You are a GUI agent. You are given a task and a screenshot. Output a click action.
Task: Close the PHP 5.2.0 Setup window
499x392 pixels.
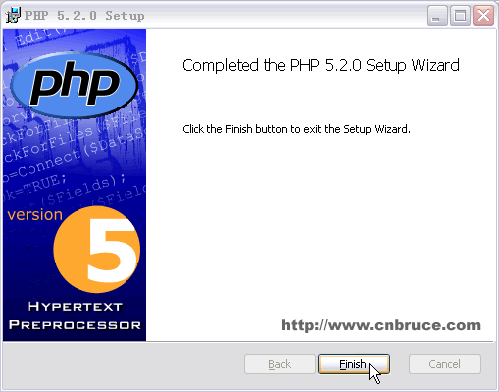[x=483, y=15]
